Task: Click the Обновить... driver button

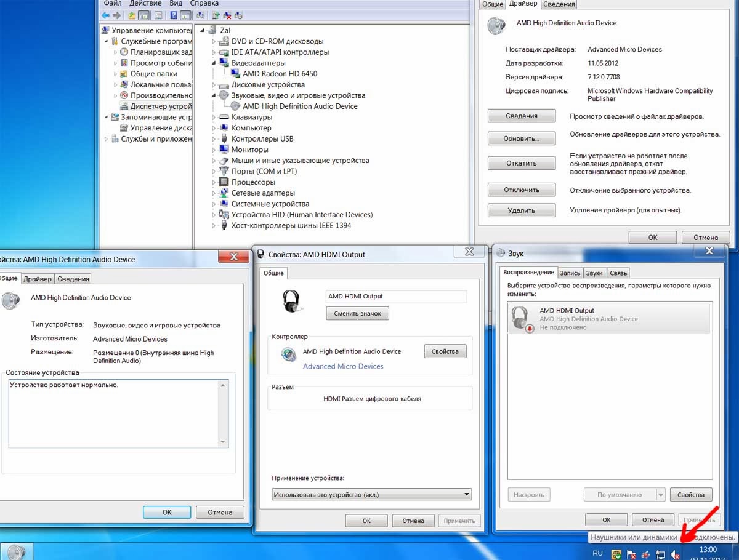Action: point(522,138)
